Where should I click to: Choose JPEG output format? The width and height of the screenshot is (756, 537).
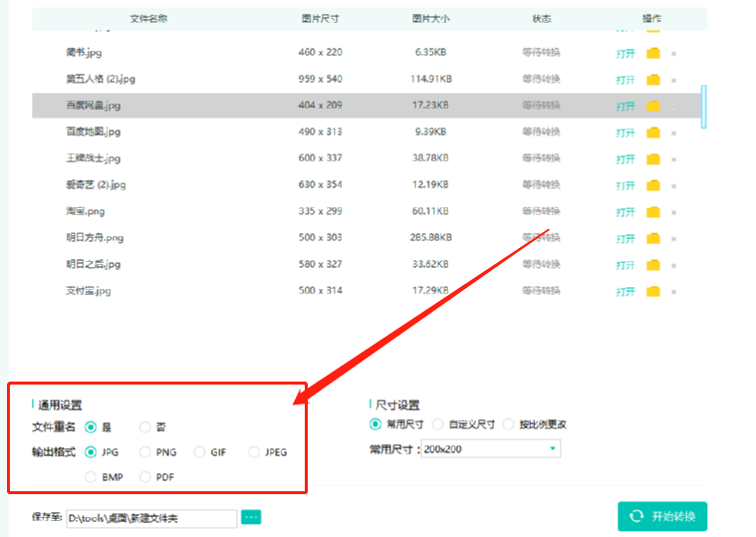pyautogui.click(x=254, y=452)
